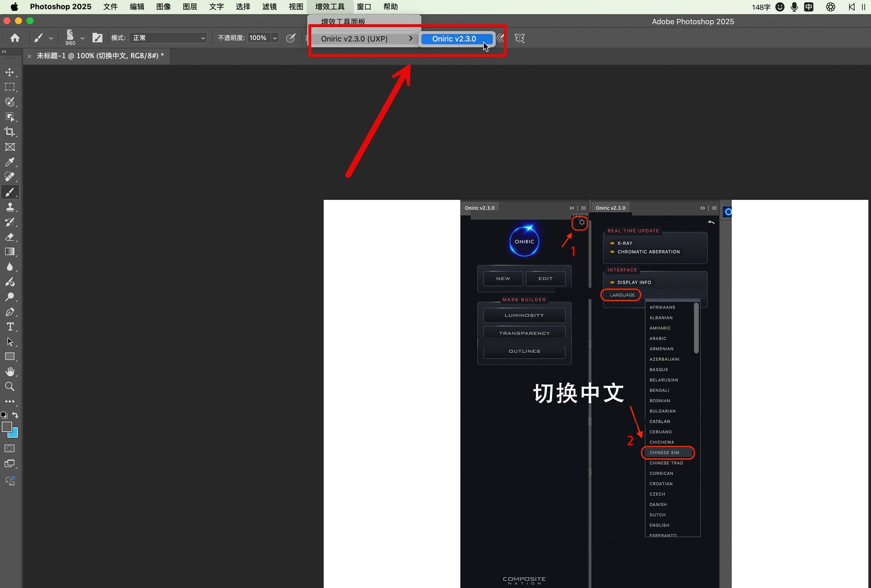Toggle Quick Mask mode
The image size is (871, 588).
point(10,449)
